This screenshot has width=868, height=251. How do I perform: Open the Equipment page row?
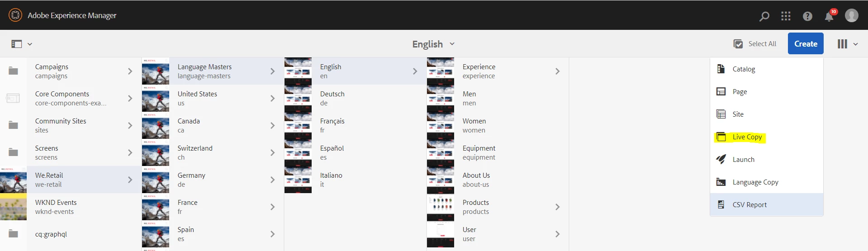pos(498,152)
